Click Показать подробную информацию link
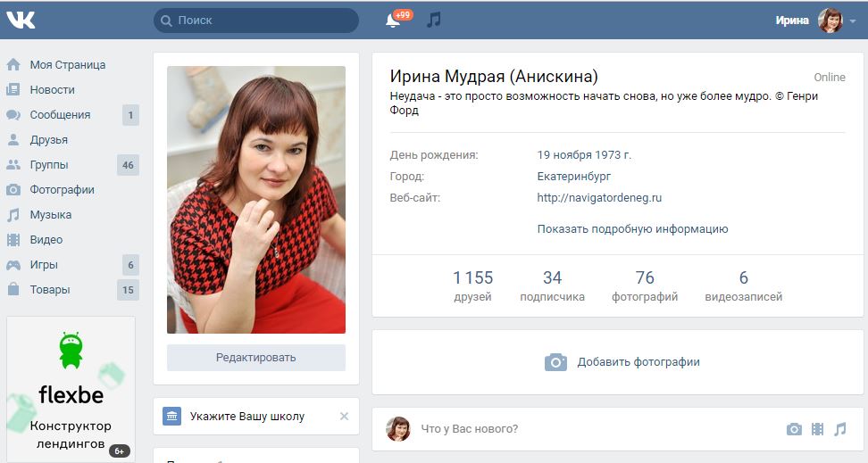 click(632, 229)
